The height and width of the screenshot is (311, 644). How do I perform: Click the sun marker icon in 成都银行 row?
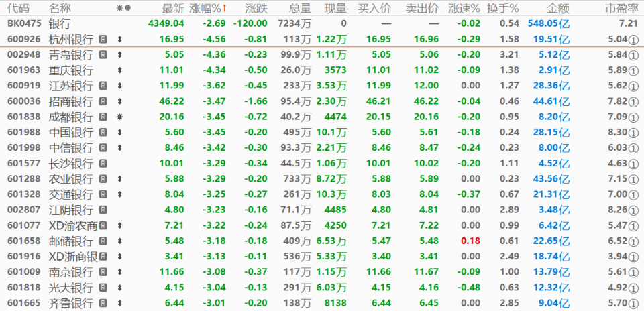tap(120, 117)
